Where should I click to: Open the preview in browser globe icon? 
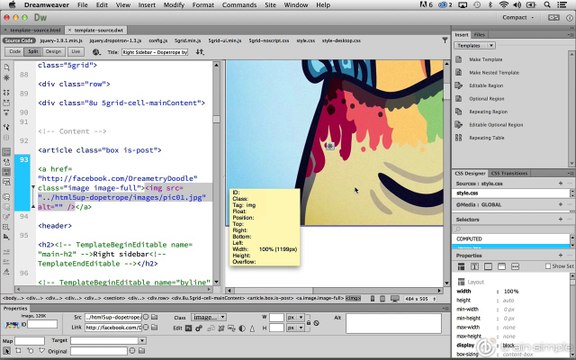click(96, 52)
